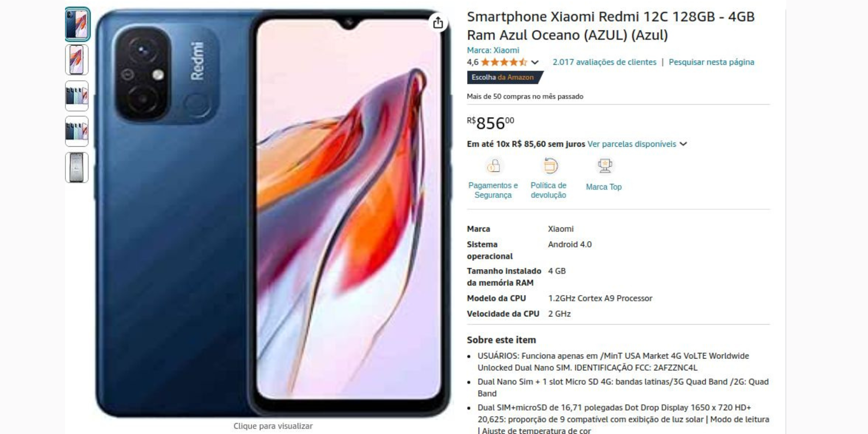Click the share icon on product image

[x=438, y=23]
